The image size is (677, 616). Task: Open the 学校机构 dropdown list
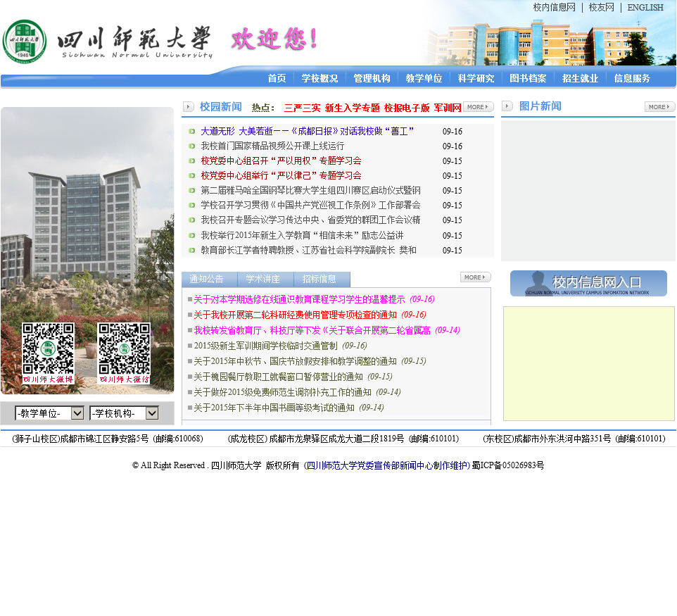125,413
